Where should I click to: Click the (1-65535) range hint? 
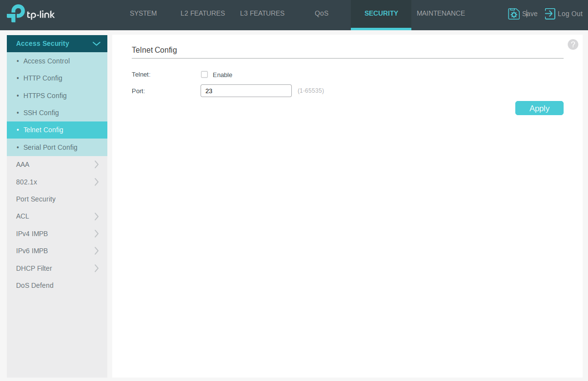click(311, 91)
